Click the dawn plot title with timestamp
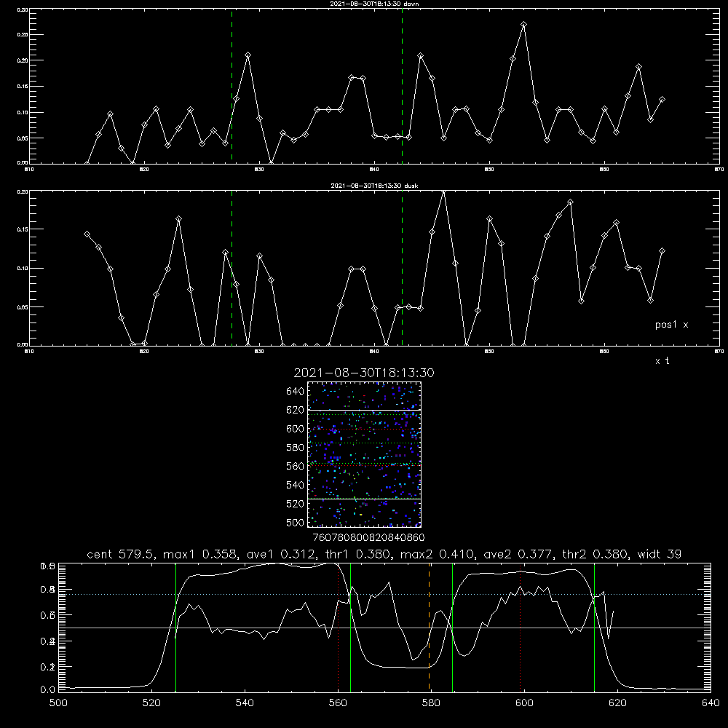This screenshot has width=728, height=728. pyautogui.click(x=374, y=4)
